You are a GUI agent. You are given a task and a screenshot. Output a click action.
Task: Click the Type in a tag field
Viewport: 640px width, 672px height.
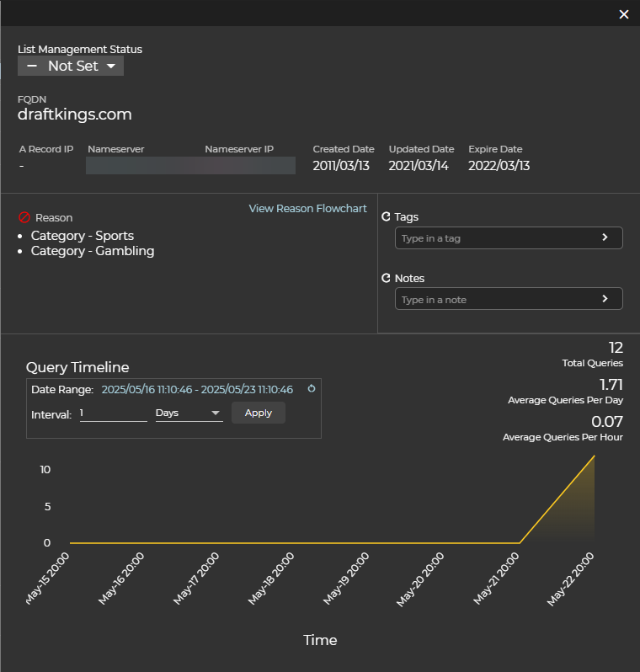(x=497, y=238)
